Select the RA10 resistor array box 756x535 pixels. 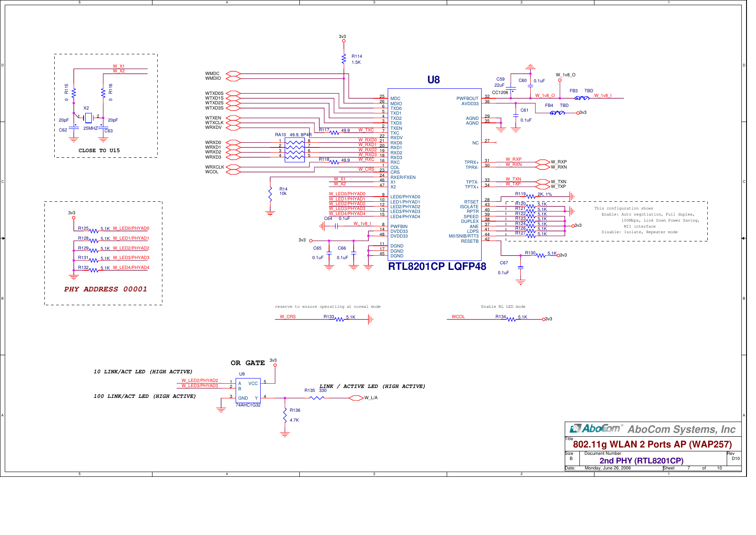tap(295, 150)
